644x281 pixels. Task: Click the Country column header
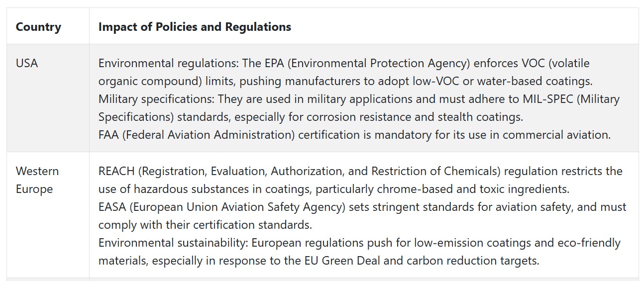[38, 27]
